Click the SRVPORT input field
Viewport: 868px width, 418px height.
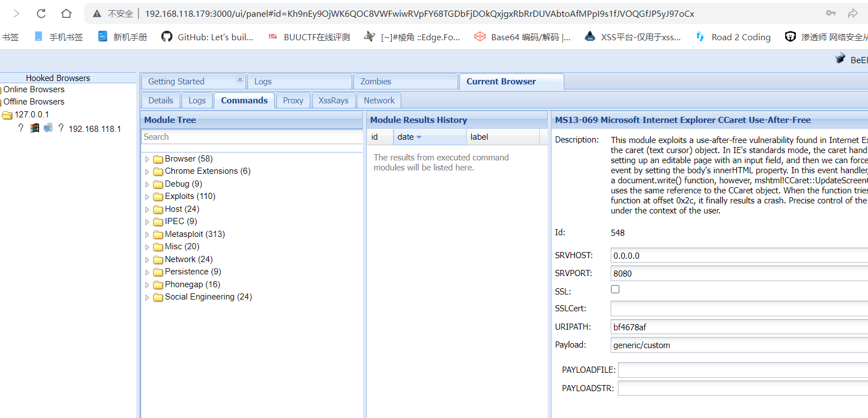point(739,274)
